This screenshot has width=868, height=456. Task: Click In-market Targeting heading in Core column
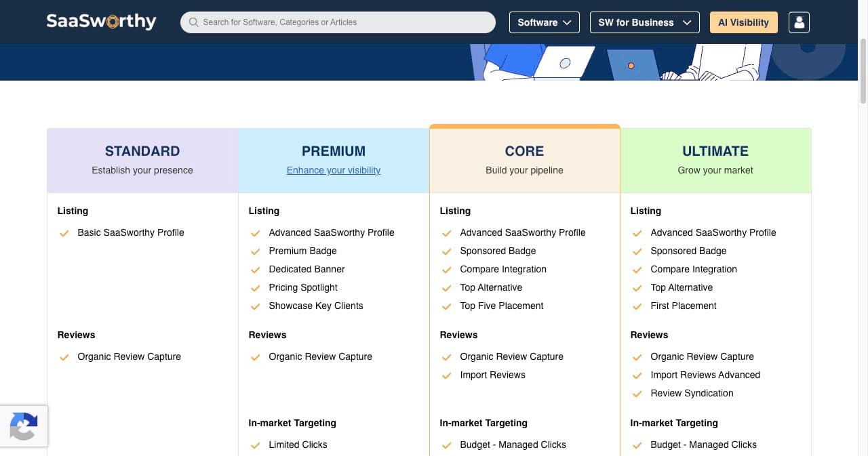point(484,423)
